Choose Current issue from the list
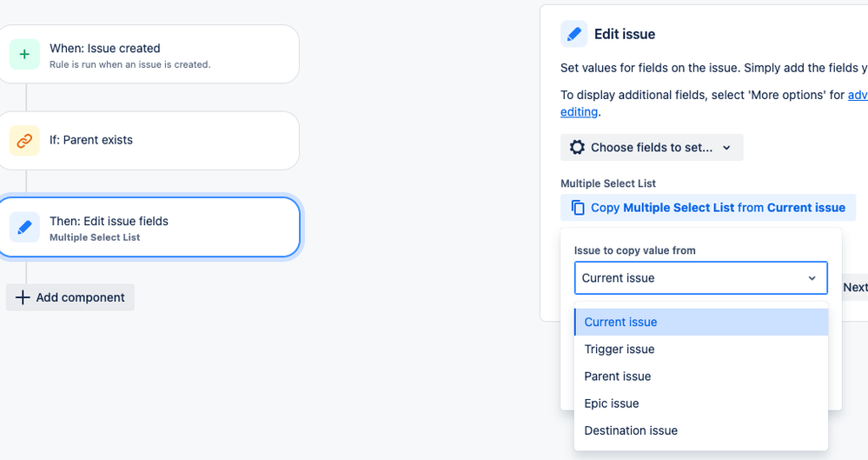 pos(701,322)
